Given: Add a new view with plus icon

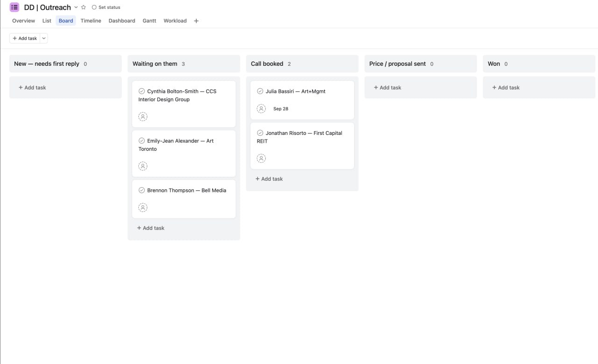Looking at the screenshot, I should tap(196, 21).
